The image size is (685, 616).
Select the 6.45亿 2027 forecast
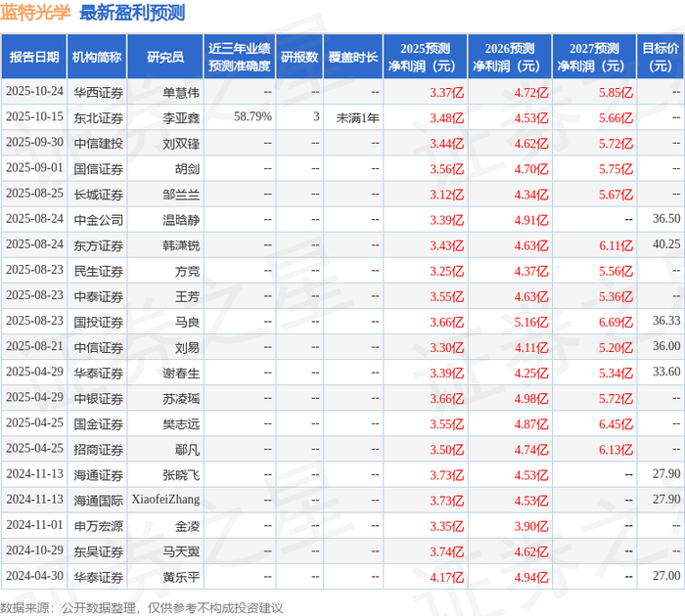616,424
